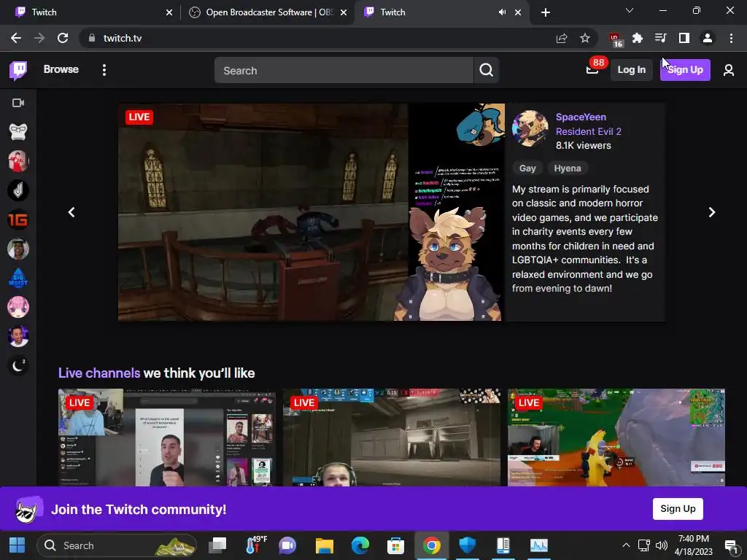The width and height of the screenshot is (747, 560).
Task: Open the three-dot more menu beside Browse
Action: click(x=104, y=70)
